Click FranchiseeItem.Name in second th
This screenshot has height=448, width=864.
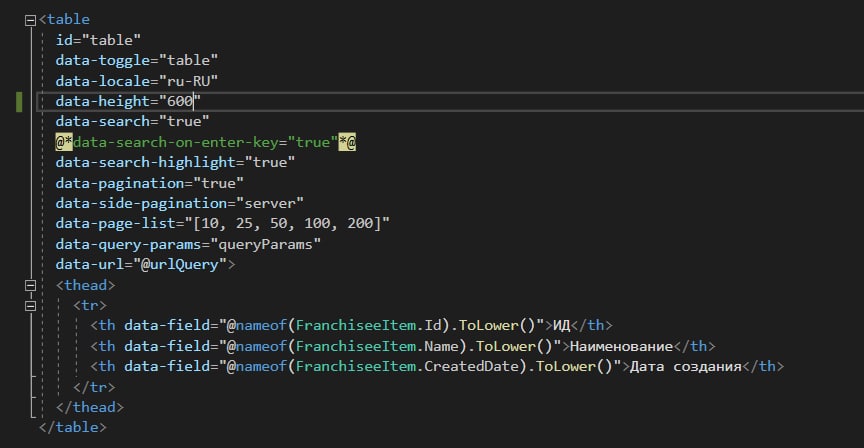point(377,346)
